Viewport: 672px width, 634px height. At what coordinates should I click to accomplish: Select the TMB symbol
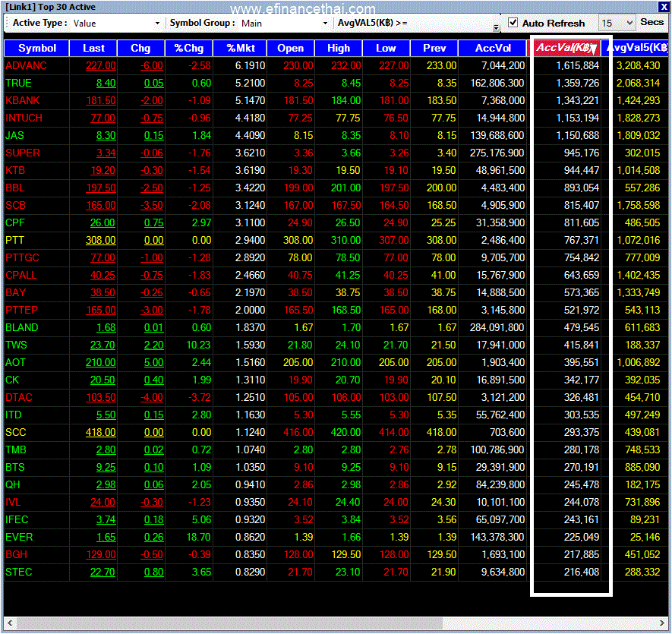click(16, 449)
